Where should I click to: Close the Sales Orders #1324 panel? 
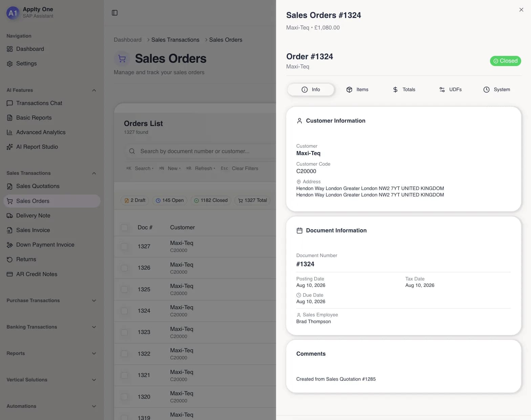point(522,10)
